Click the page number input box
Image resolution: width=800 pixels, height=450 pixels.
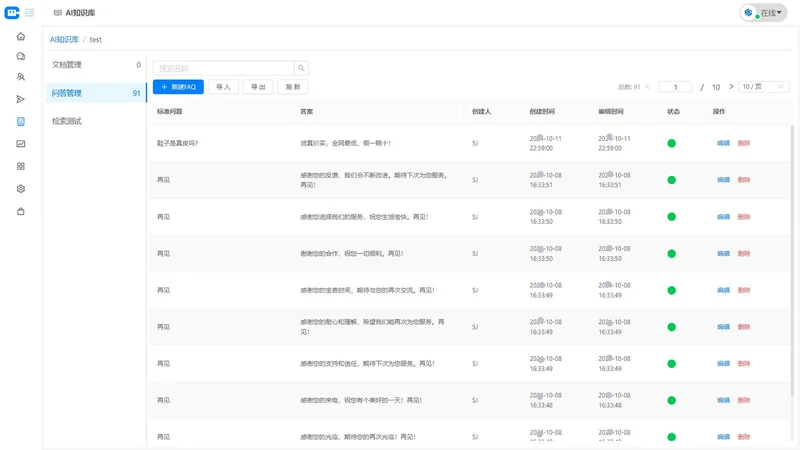(676, 87)
